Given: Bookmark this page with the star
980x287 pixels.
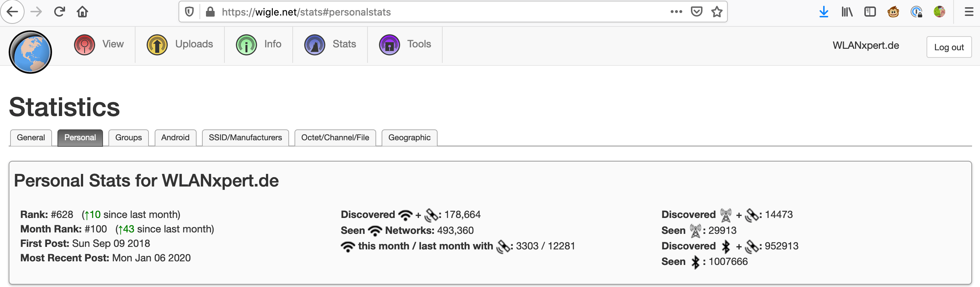Looking at the screenshot, I should [x=717, y=12].
